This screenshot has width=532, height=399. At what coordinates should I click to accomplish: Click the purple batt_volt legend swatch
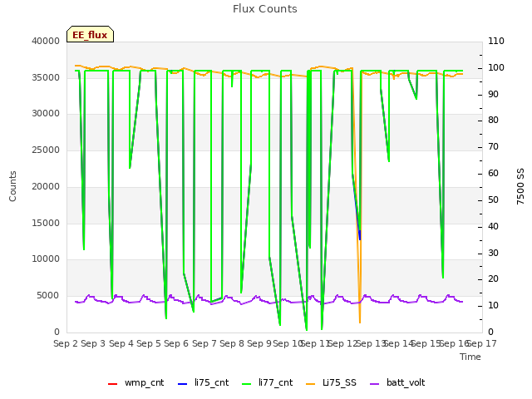click(x=375, y=384)
